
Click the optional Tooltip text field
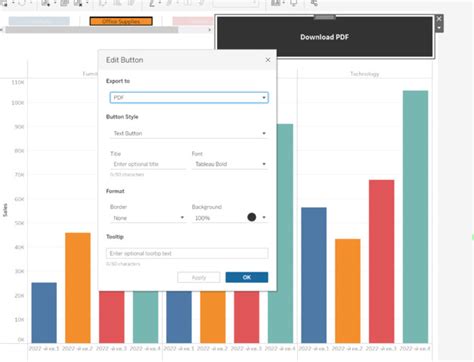coord(187,253)
